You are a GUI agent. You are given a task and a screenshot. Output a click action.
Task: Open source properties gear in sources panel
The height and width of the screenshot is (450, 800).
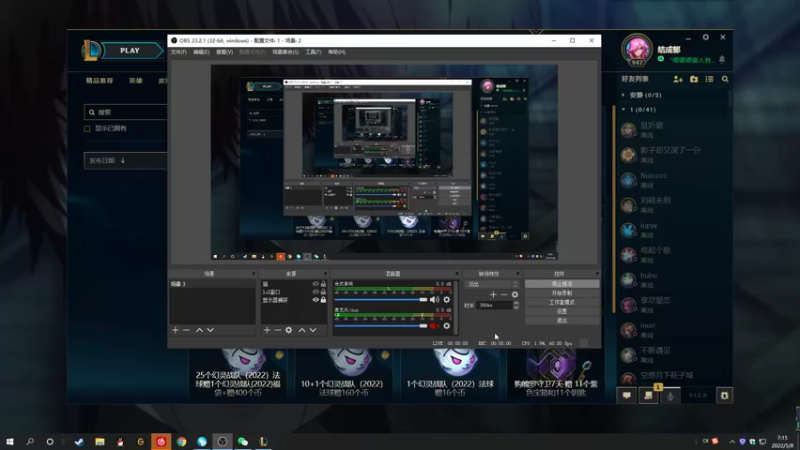click(x=289, y=330)
